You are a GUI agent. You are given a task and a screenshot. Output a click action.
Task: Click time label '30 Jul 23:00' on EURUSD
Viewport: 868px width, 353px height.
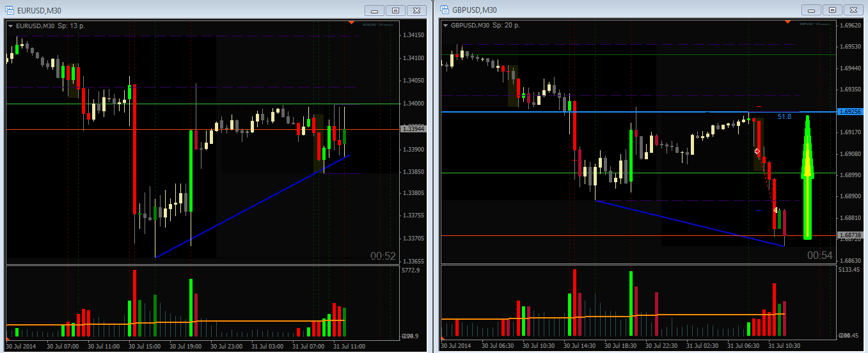(x=228, y=346)
